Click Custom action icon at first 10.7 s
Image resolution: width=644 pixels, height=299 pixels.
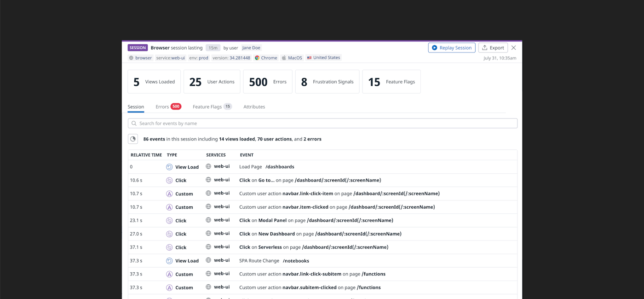click(x=169, y=194)
